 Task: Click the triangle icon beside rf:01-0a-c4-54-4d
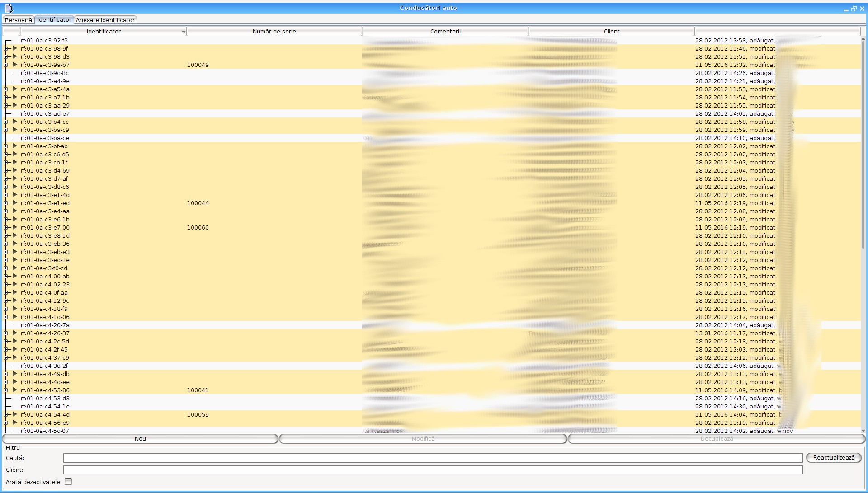tap(15, 414)
